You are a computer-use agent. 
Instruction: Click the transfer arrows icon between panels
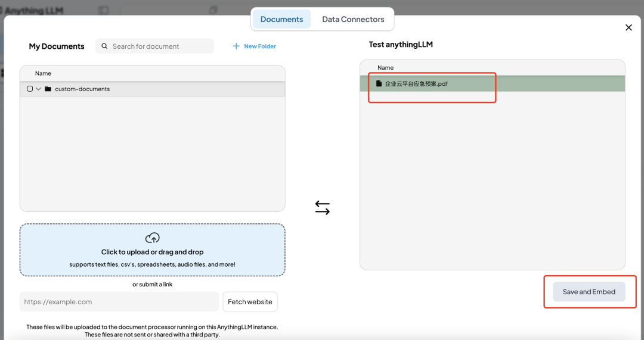point(323,208)
